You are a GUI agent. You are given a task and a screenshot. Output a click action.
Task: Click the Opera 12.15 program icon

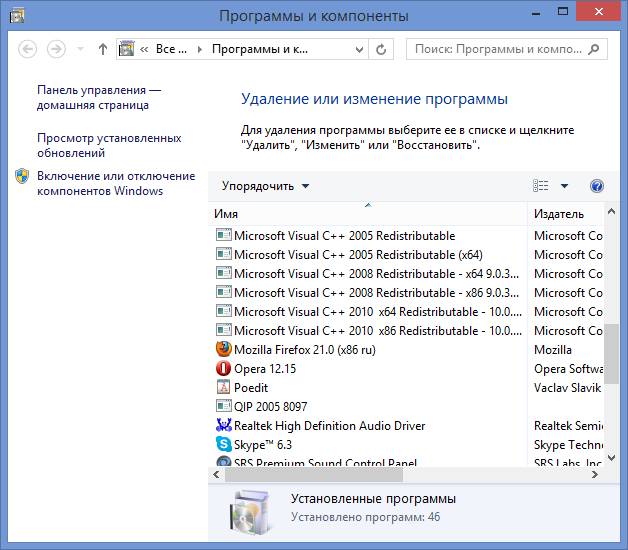click(223, 369)
